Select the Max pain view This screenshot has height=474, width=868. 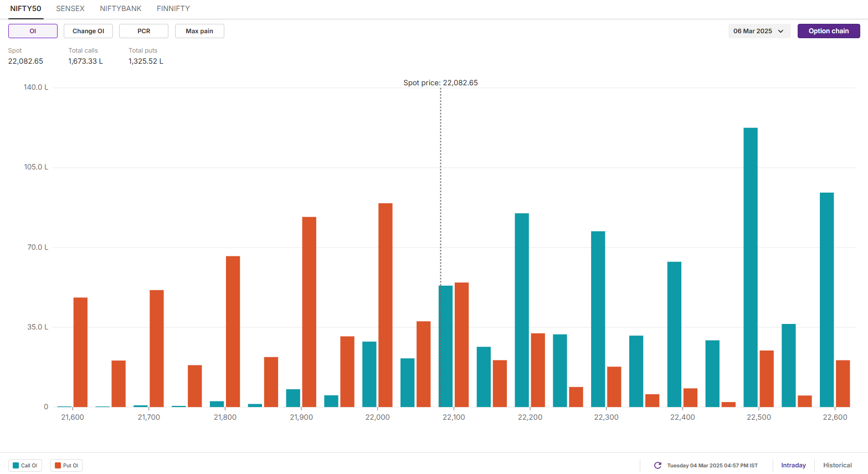[x=199, y=31]
